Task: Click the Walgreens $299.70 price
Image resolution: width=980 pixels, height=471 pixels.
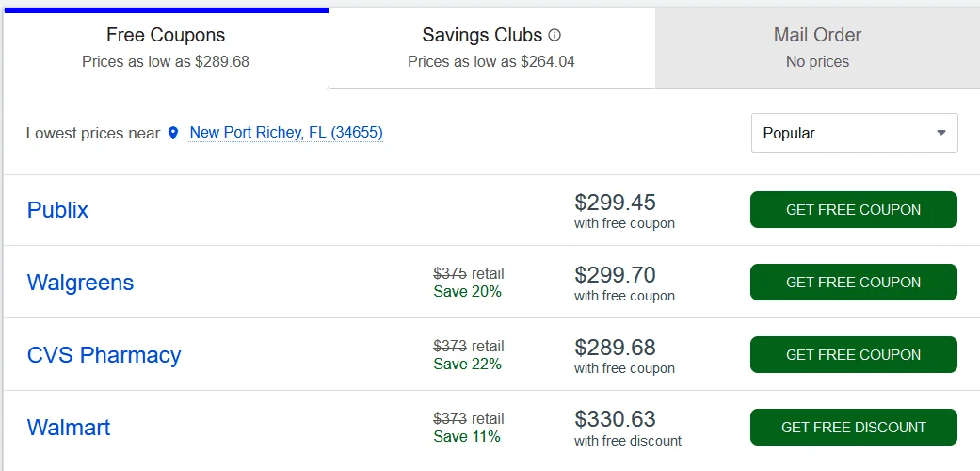Action: point(615,275)
